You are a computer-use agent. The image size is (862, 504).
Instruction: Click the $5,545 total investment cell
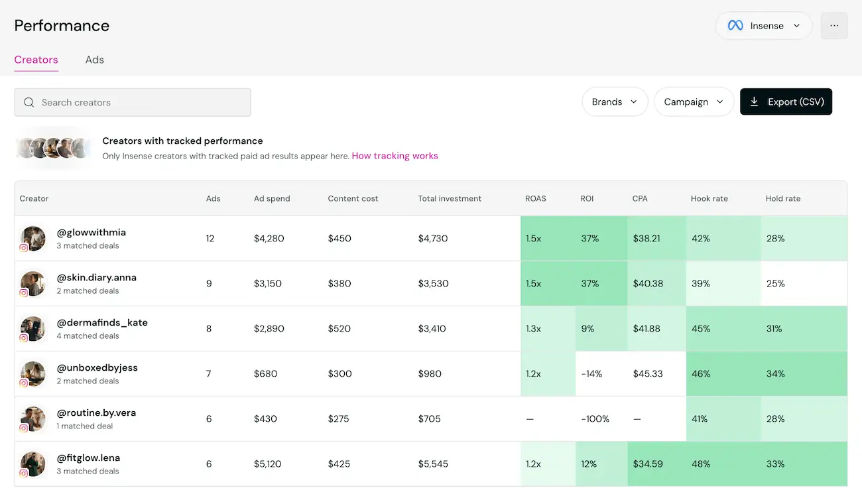click(x=433, y=464)
